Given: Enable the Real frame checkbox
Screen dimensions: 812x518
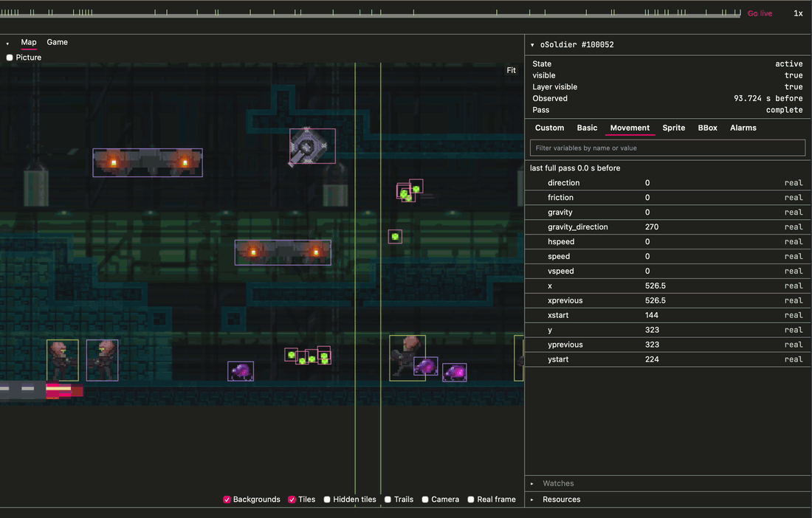Looking at the screenshot, I should 471,500.
